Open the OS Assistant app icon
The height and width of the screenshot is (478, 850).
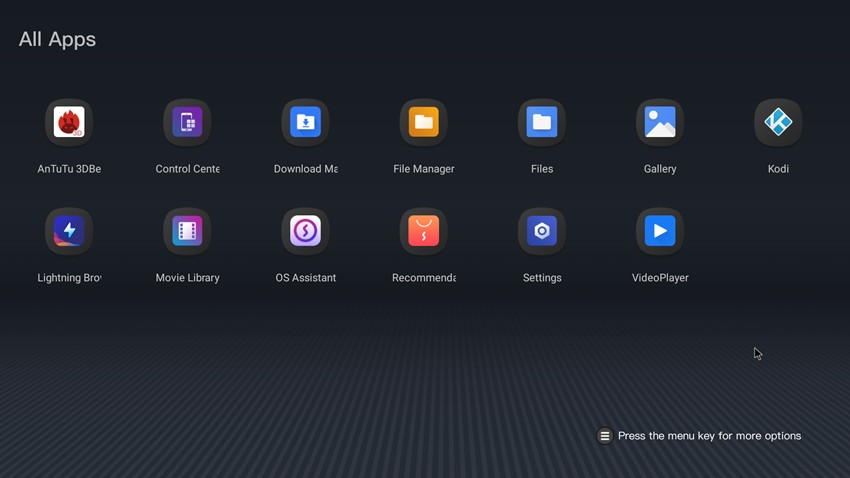(305, 232)
